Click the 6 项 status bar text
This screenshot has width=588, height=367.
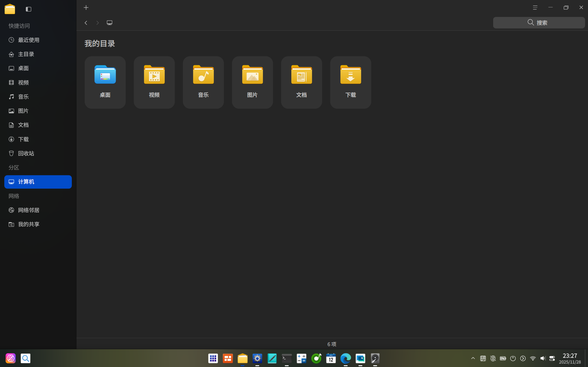pos(332,344)
